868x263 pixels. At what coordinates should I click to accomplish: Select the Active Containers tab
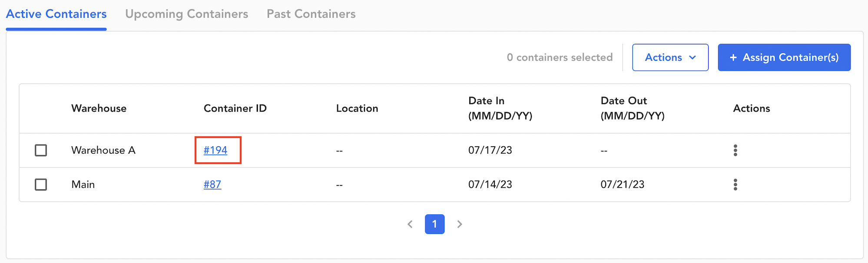point(56,14)
